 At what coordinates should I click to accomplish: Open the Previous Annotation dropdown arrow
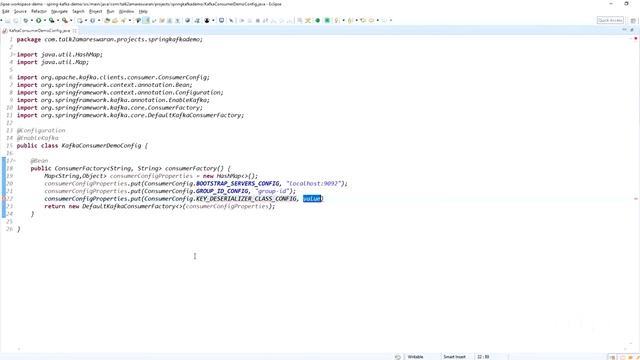coord(356,20)
